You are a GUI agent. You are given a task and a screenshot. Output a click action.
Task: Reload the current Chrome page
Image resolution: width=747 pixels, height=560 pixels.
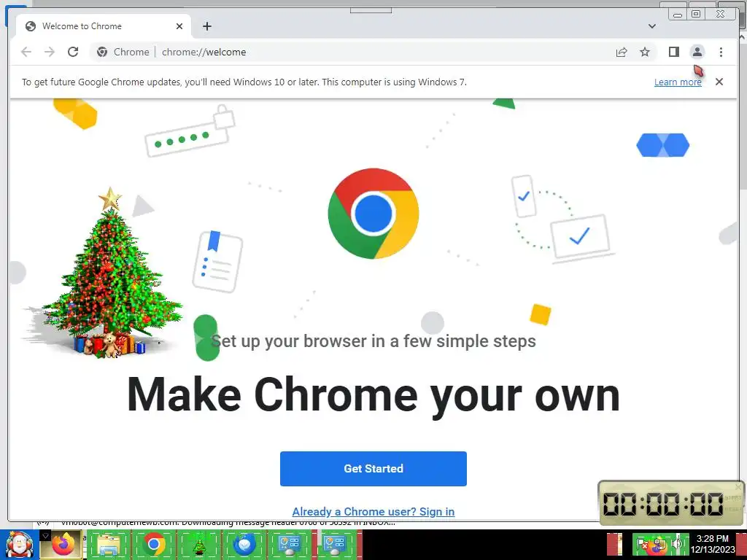tap(73, 52)
